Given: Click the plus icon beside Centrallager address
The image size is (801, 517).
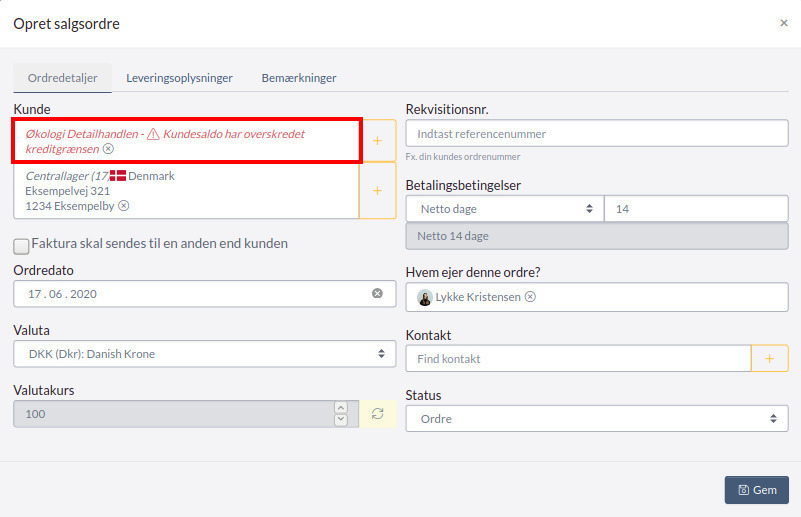Looking at the screenshot, I should 377,190.
